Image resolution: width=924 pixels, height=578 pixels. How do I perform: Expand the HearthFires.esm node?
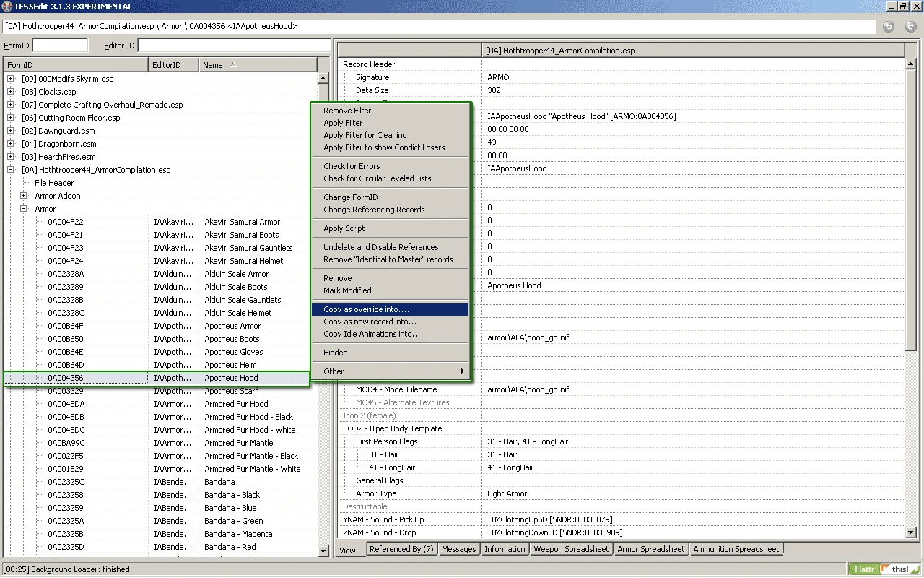(11, 157)
